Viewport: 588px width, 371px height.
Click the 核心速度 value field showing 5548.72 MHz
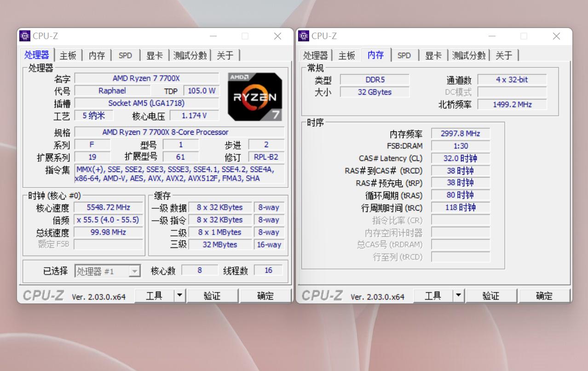109,207
